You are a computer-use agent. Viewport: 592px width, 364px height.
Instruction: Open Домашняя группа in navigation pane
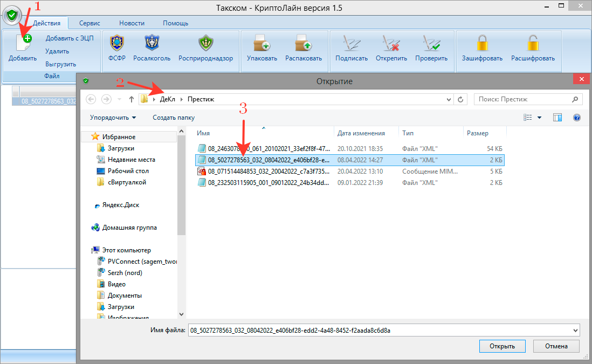124,228
